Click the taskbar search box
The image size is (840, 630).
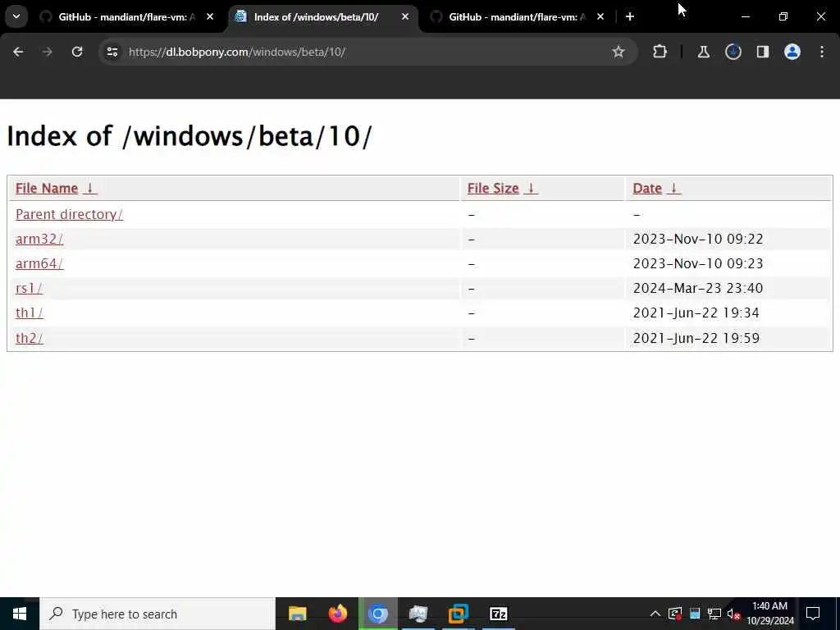click(x=157, y=614)
